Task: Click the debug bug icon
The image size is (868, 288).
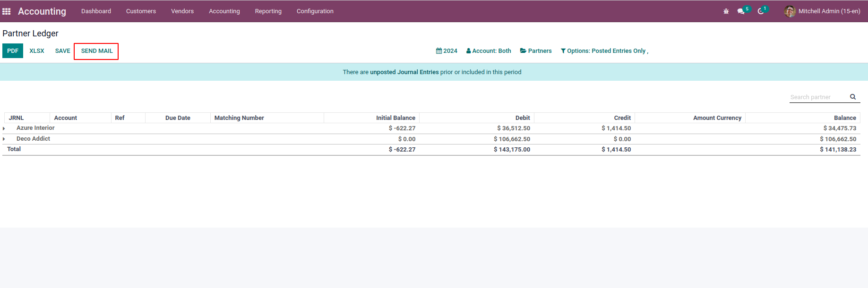Action: click(726, 11)
